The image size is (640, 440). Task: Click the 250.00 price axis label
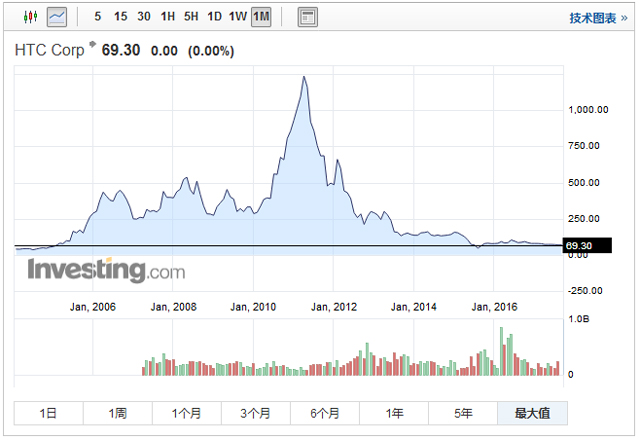point(584,219)
